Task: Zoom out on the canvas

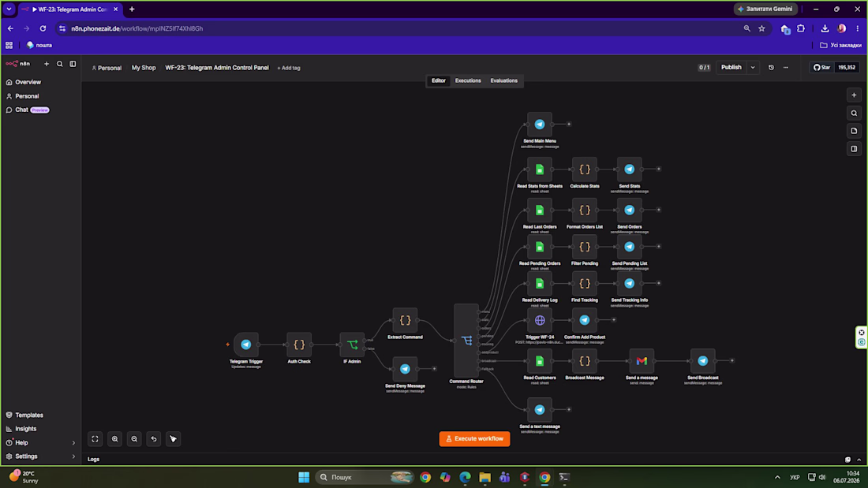Action: tap(134, 439)
